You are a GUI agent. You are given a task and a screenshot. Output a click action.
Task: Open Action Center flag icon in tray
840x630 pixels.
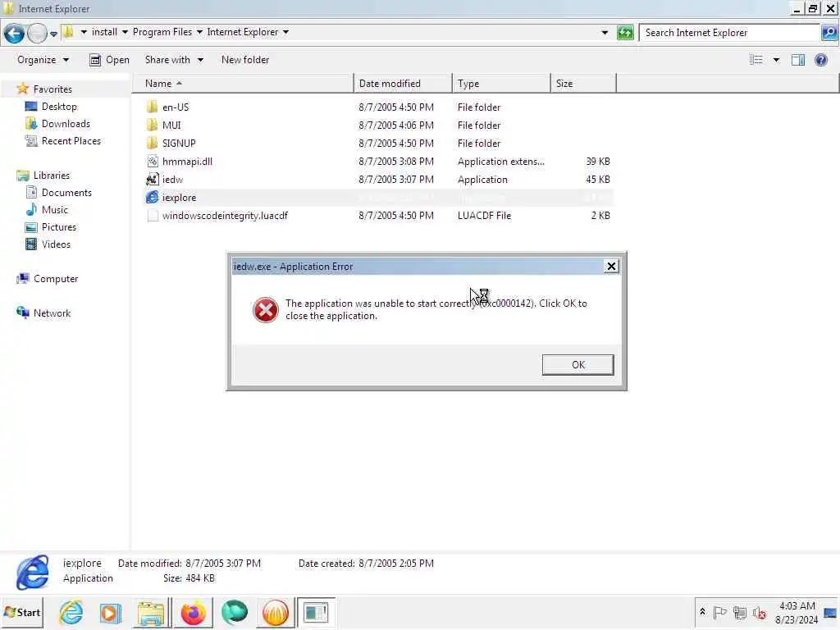point(719,612)
